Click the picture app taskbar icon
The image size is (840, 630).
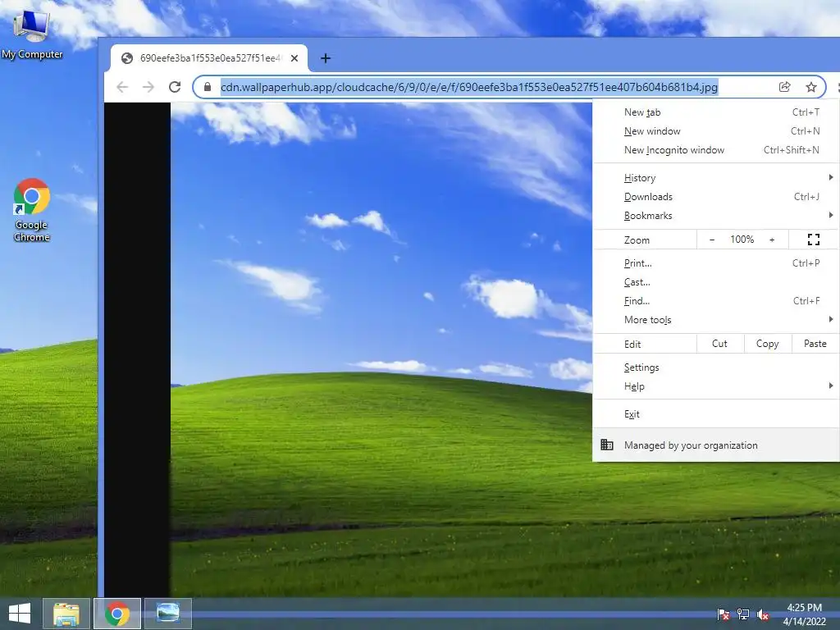tap(167, 614)
